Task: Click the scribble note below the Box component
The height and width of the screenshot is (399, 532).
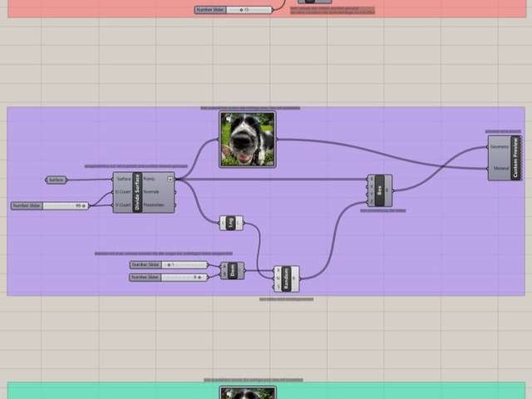Action: coord(383,210)
